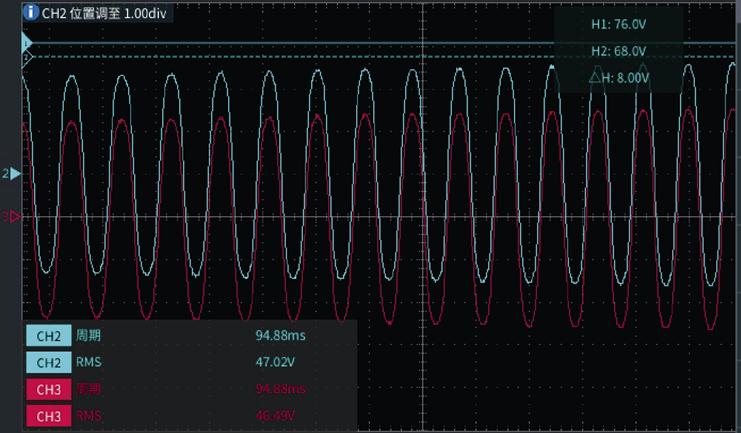This screenshot has height=433, width=741.
Task: Select the CH2 period value 94.88ms
Action: pyautogui.click(x=280, y=336)
